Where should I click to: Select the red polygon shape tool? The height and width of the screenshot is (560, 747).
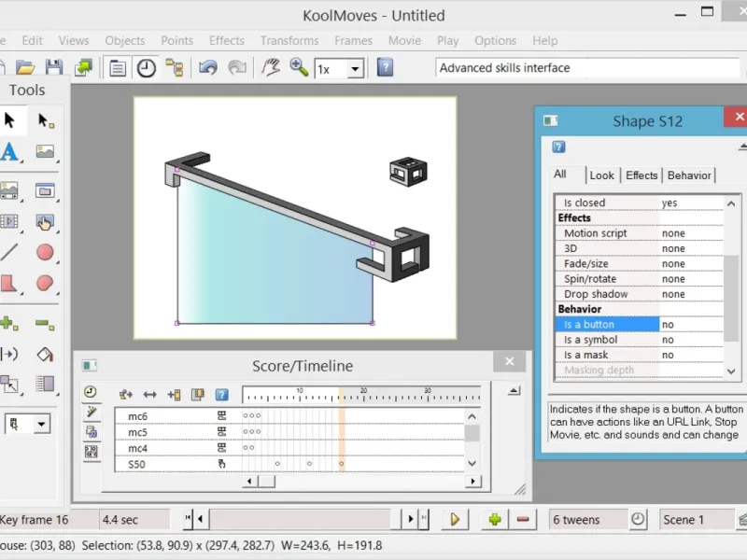(8, 284)
